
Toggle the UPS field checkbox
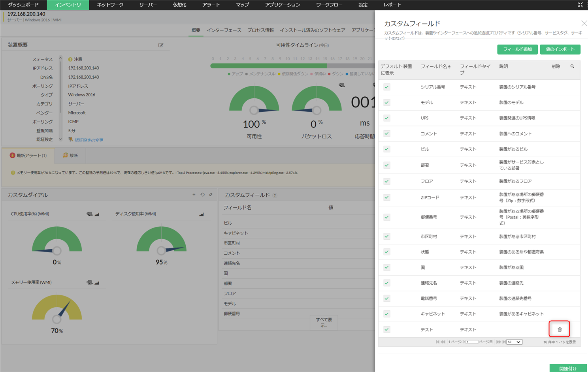pyautogui.click(x=387, y=118)
